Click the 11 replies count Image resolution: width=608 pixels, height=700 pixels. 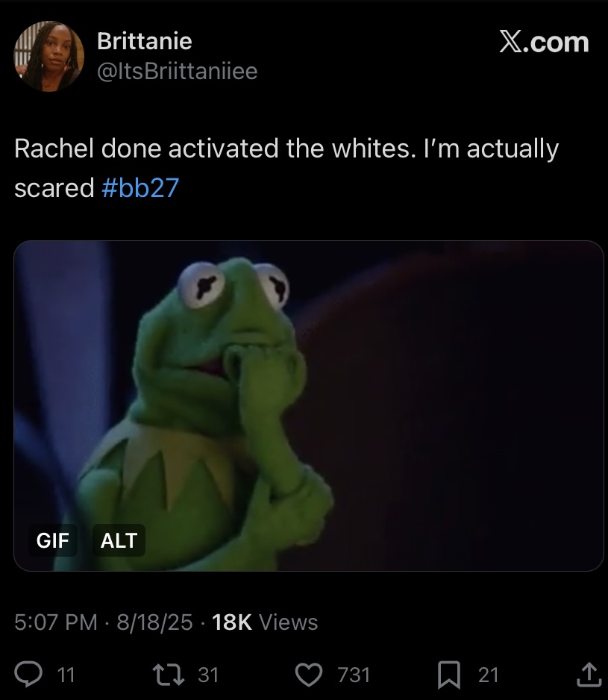coord(66,675)
